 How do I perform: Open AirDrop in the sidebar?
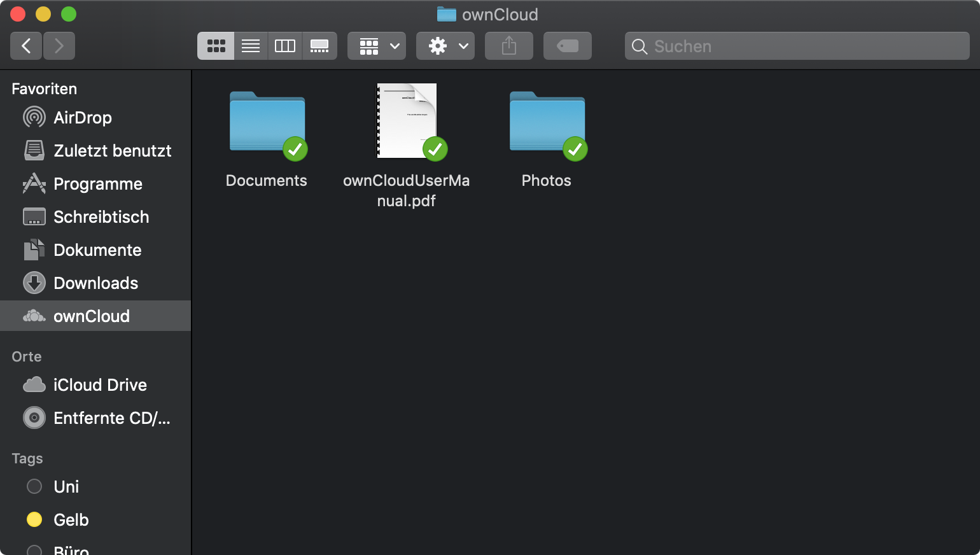coord(95,118)
